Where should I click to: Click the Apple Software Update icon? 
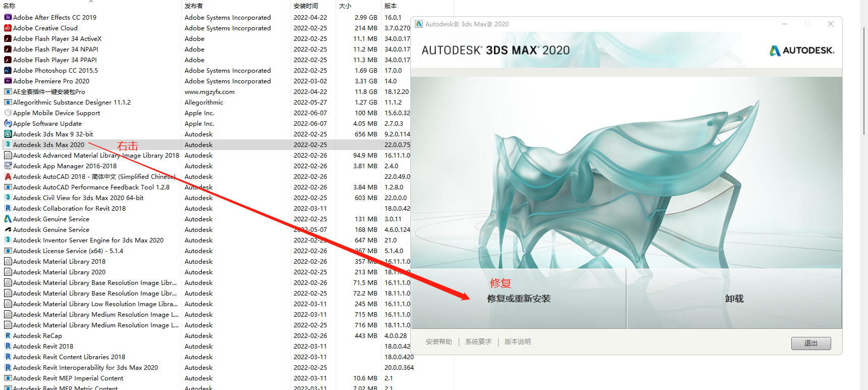pyautogui.click(x=8, y=123)
